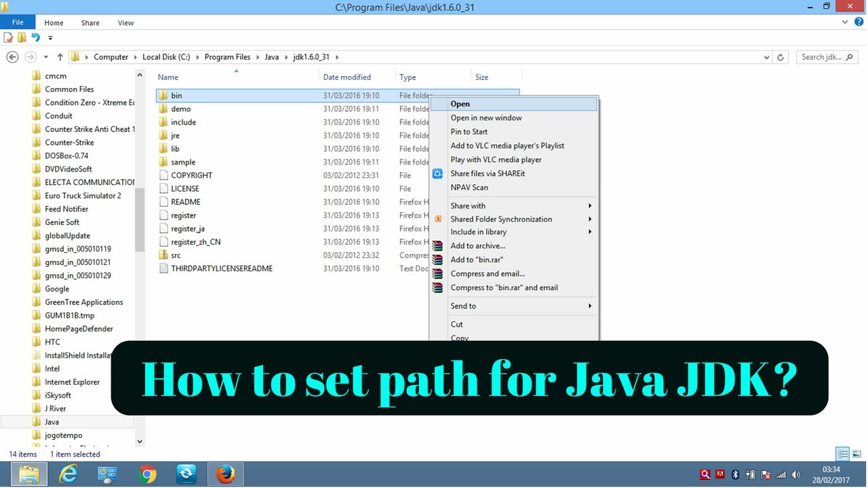
Task: Open the taskbar icon next to Internet Explorer
Action: coord(108,474)
